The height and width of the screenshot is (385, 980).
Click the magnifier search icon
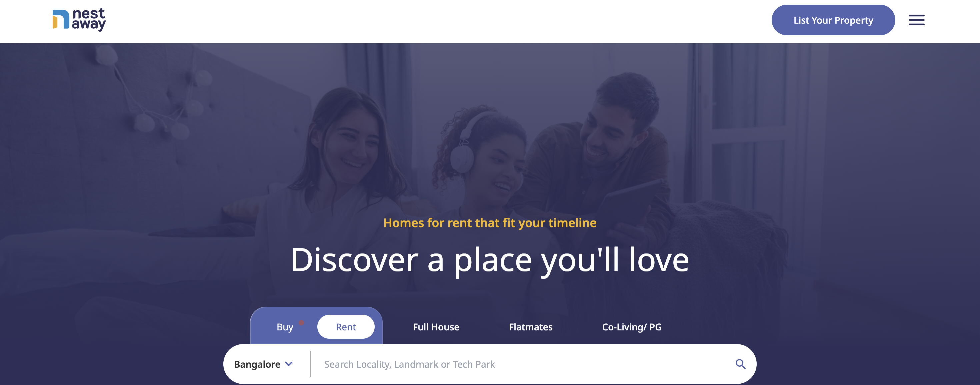click(740, 364)
